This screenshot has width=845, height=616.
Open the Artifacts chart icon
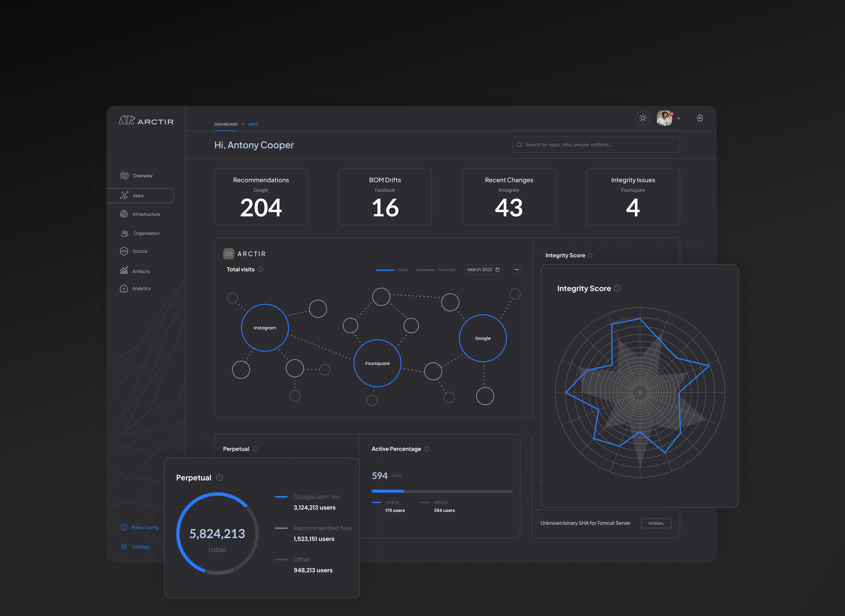click(124, 271)
